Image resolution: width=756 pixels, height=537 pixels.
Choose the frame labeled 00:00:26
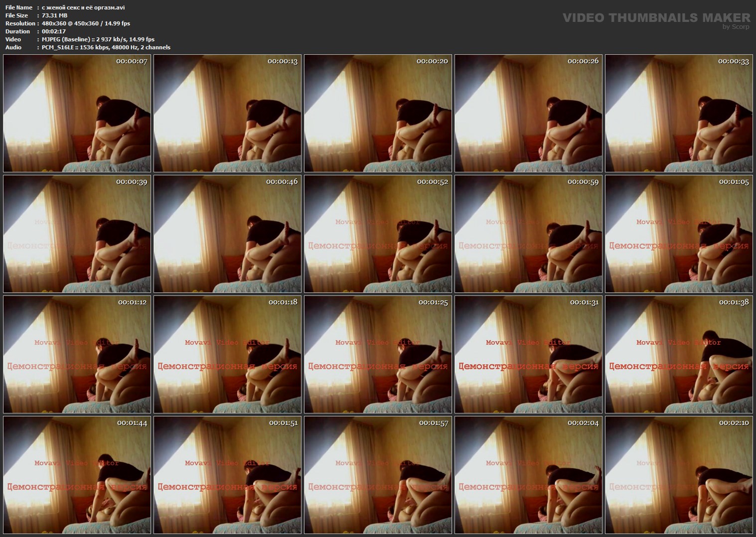point(528,113)
